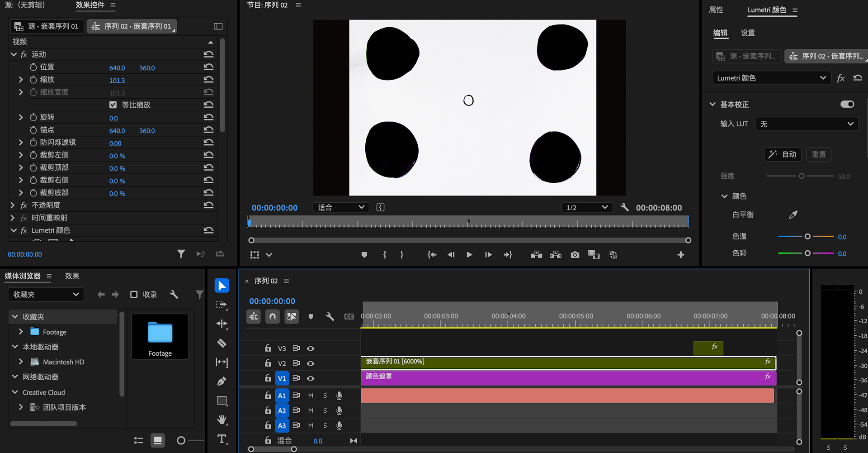Click the 色温 slider handle

click(x=807, y=237)
